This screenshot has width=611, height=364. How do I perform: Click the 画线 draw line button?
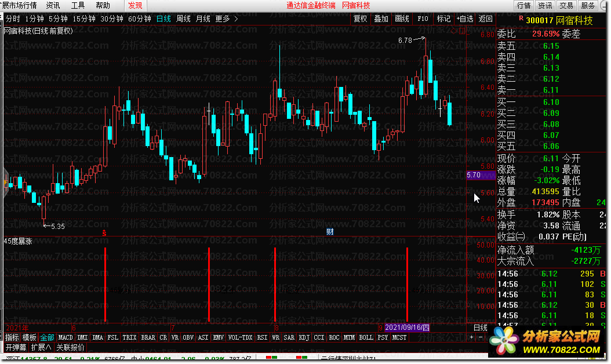tap(402, 19)
